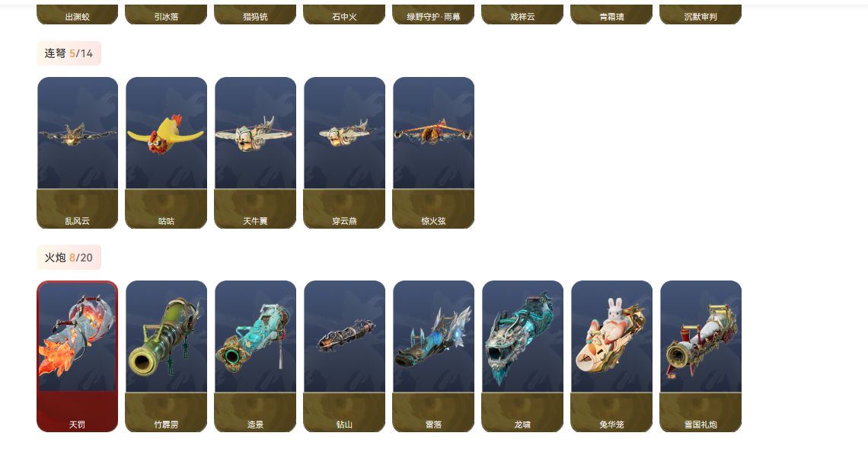The height and width of the screenshot is (452, 868).
Task: Select the dragon-head 龙啸 cannon skin
Action: point(522,357)
